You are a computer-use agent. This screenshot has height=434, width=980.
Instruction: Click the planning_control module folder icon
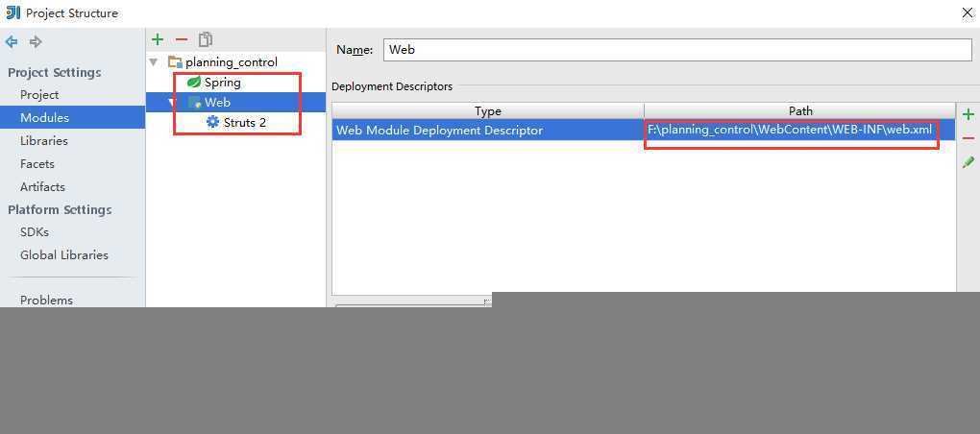pyautogui.click(x=174, y=61)
